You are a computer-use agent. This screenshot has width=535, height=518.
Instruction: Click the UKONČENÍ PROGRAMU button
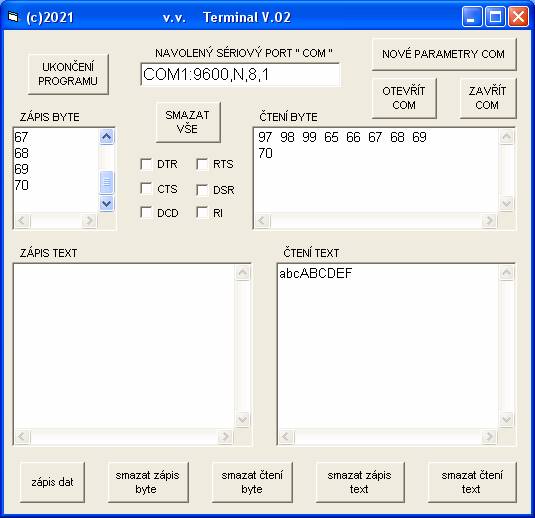[x=68, y=74]
